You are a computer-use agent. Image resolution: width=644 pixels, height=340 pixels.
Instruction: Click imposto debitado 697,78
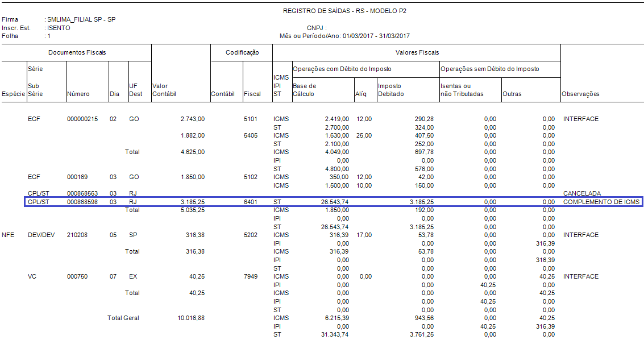coord(424,152)
